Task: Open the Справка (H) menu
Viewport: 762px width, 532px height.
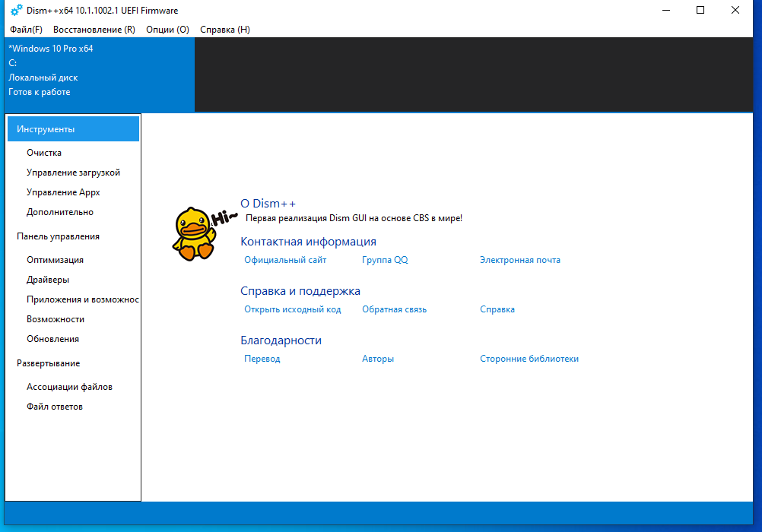Action: coord(225,30)
